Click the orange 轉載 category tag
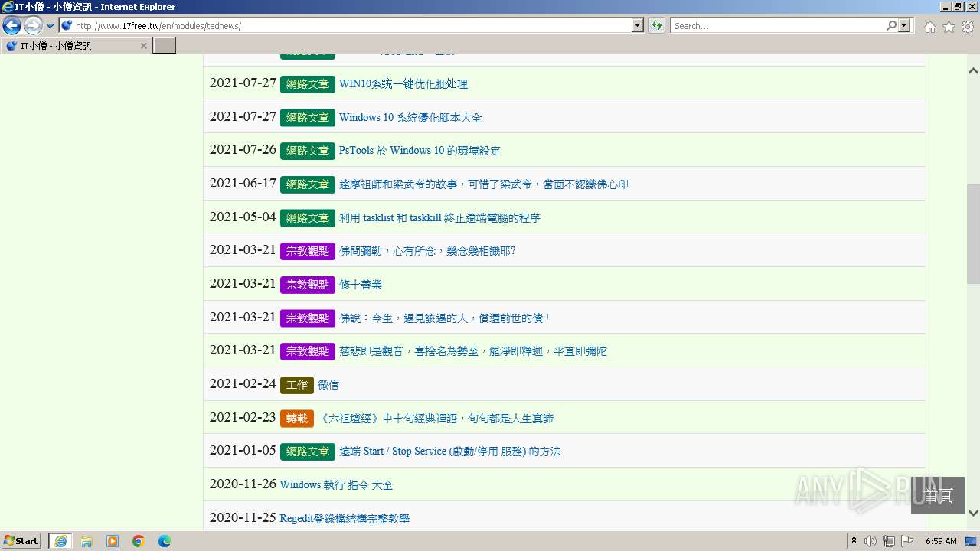 click(297, 419)
